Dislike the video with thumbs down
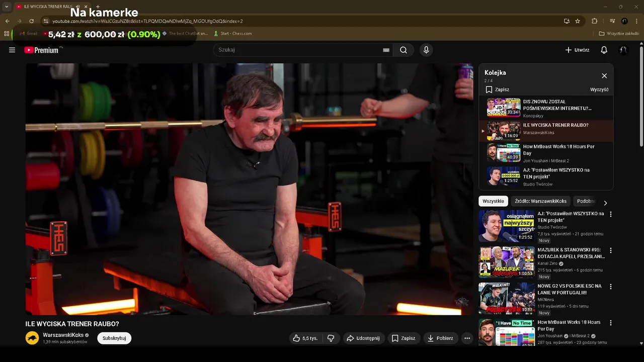The image size is (644, 362). click(x=331, y=338)
